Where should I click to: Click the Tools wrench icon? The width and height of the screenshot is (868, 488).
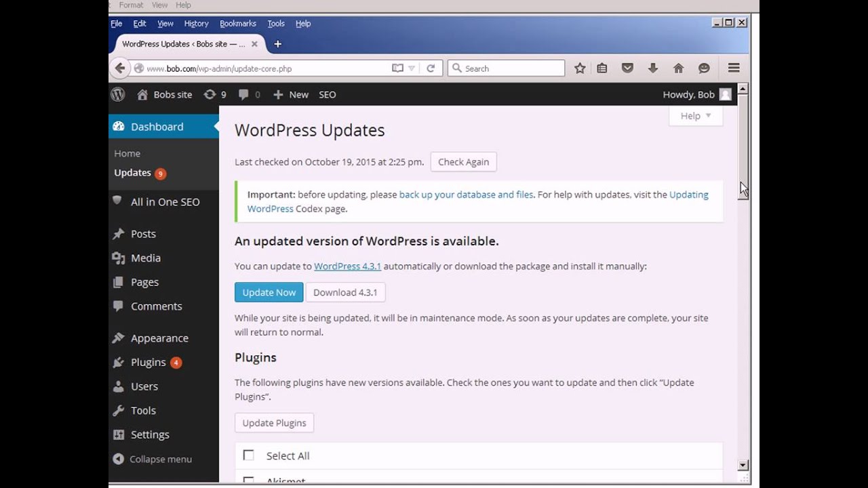pyautogui.click(x=119, y=410)
